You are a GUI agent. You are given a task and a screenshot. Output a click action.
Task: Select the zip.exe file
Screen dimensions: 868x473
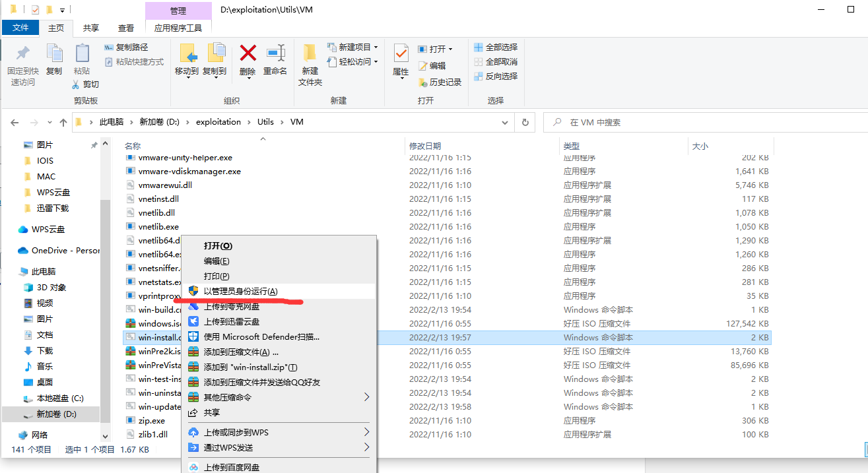point(145,420)
